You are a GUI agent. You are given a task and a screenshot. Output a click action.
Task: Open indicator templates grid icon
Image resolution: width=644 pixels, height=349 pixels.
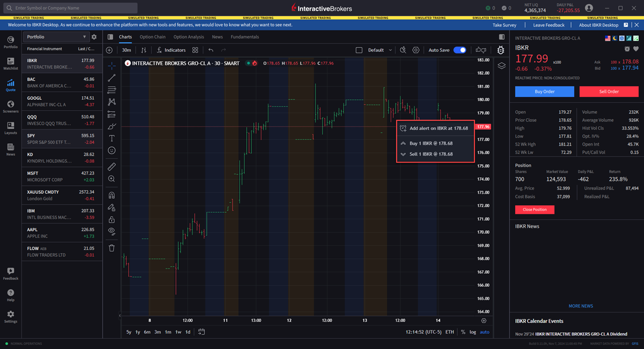(195, 50)
